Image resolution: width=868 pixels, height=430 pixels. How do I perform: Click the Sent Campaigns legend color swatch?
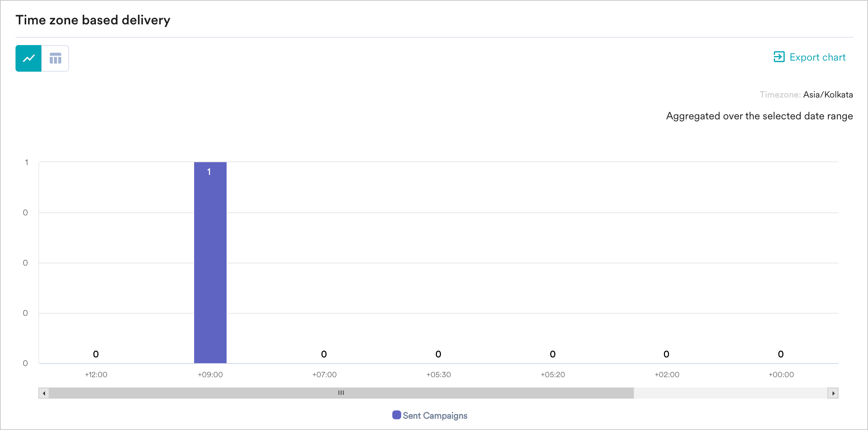pyautogui.click(x=397, y=415)
